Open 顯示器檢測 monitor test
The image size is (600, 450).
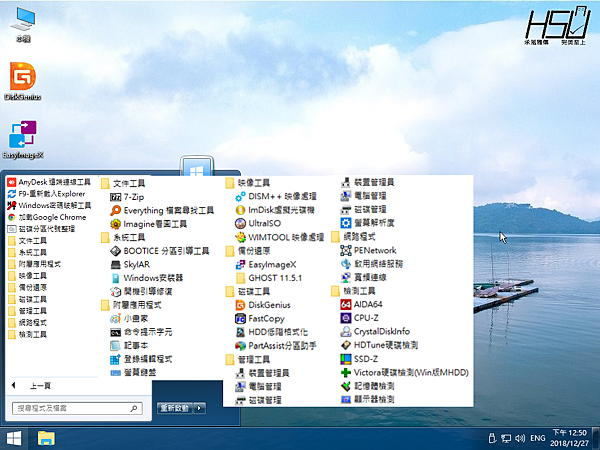[x=367, y=399]
